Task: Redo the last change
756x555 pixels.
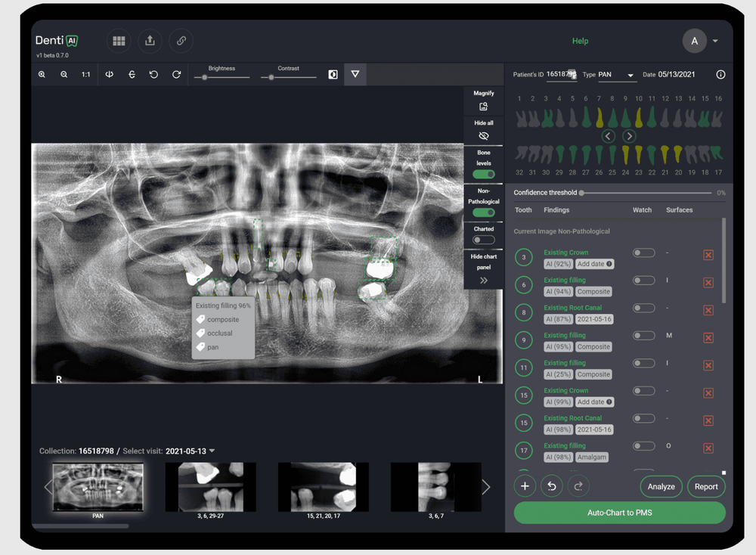Action: point(578,486)
